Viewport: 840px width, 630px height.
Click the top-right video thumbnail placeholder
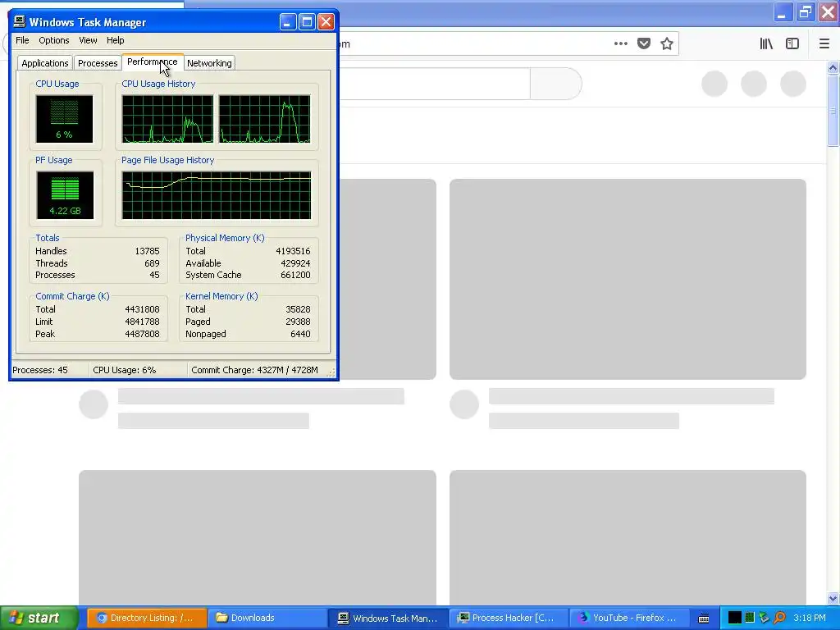click(x=628, y=279)
